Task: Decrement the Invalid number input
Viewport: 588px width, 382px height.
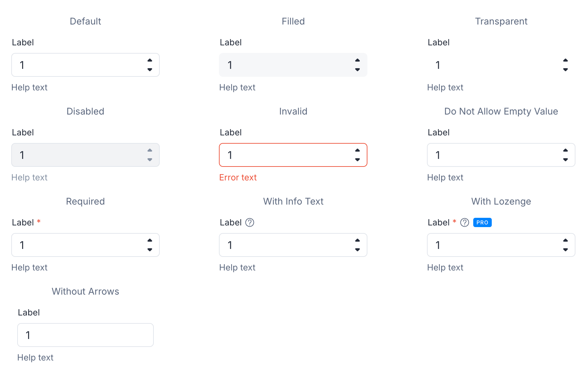Action: [x=357, y=160]
